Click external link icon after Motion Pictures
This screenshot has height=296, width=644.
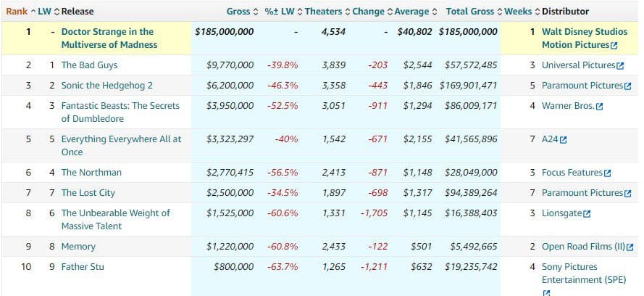click(614, 45)
